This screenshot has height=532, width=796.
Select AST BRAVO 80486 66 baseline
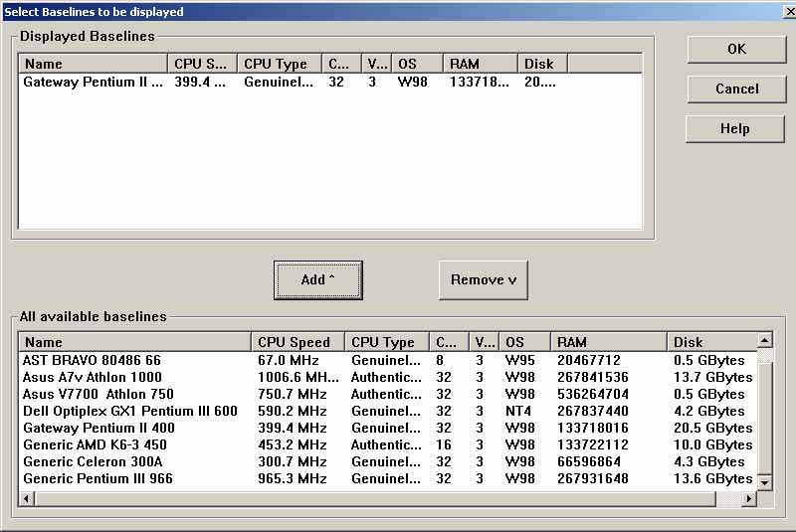tap(92, 360)
